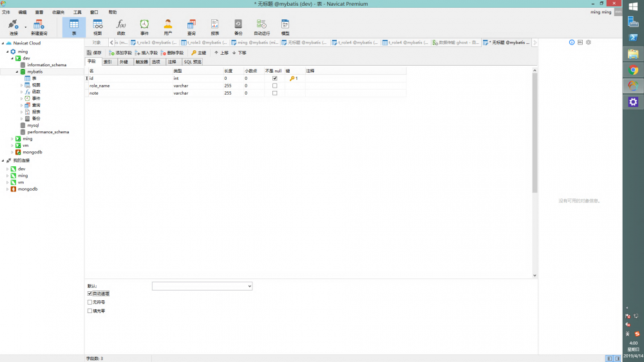Collapse the 我的连接 tree node
This screenshot has width=644, height=362.
3,160
